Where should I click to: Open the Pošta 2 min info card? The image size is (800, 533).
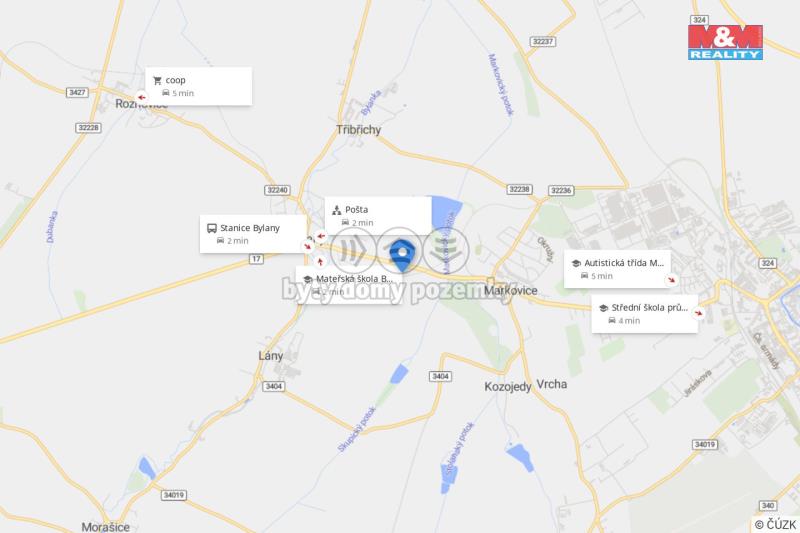tap(378, 216)
